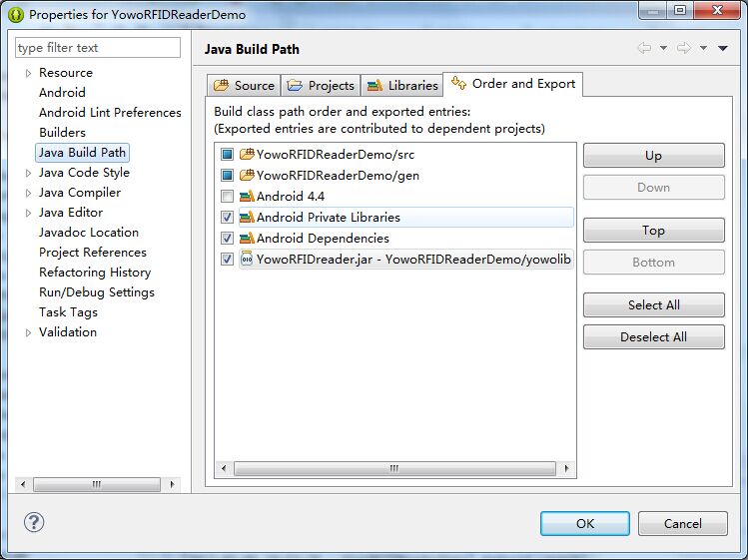Click the help question mark icon
The width and height of the screenshot is (748, 560).
(x=34, y=522)
